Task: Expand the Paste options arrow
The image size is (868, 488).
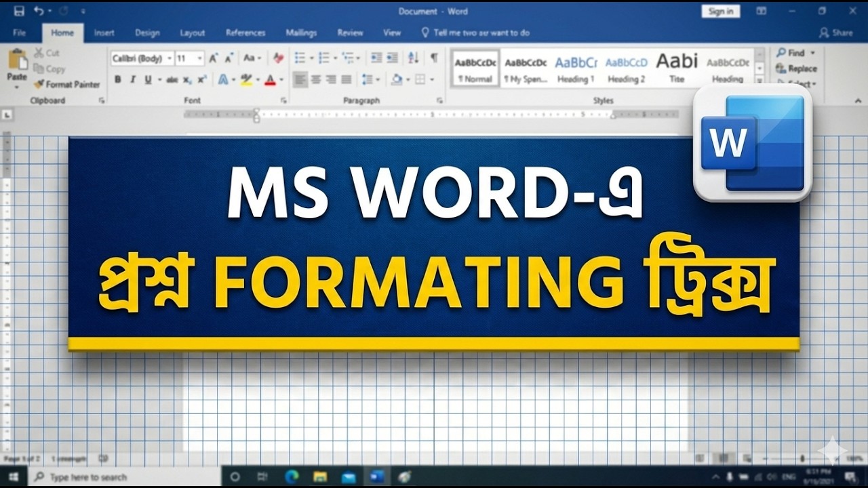Action: 17,87
